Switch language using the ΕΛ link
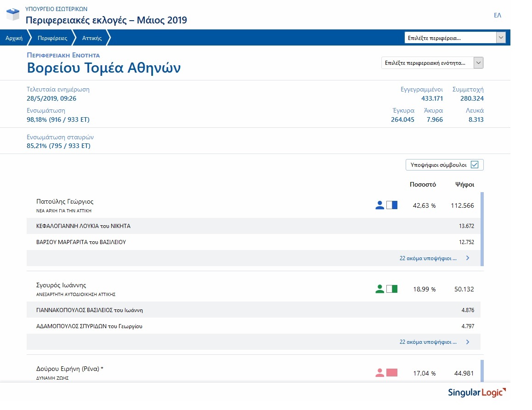This screenshot has height=410, width=532. pyautogui.click(x=497, y=15)
